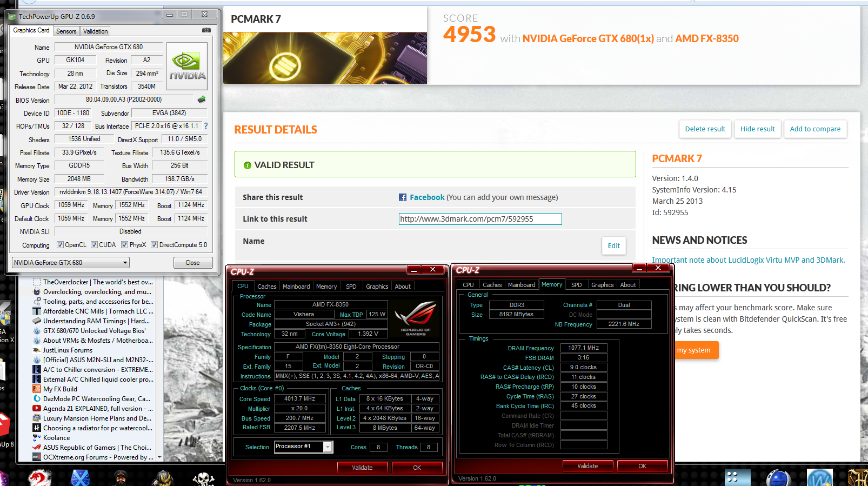The image size is (868, 486).
Task: Click the Republic of Gamers logo in CPU-Z
Action: [416, 318]
